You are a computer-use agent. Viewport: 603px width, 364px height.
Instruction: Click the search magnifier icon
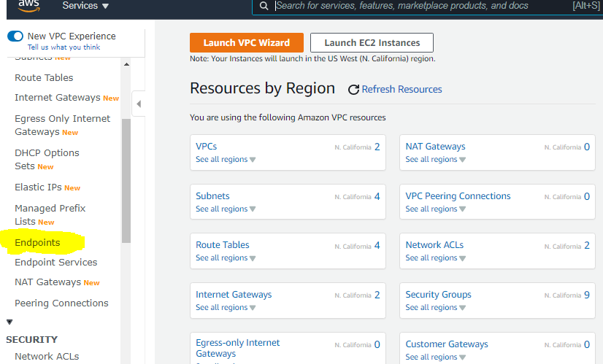[264, 6]
